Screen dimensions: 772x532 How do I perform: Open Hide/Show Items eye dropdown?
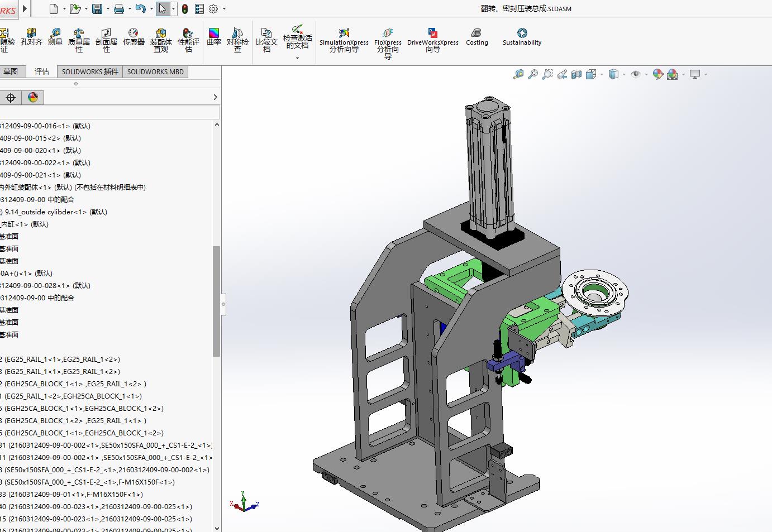(x=646, y=74)
